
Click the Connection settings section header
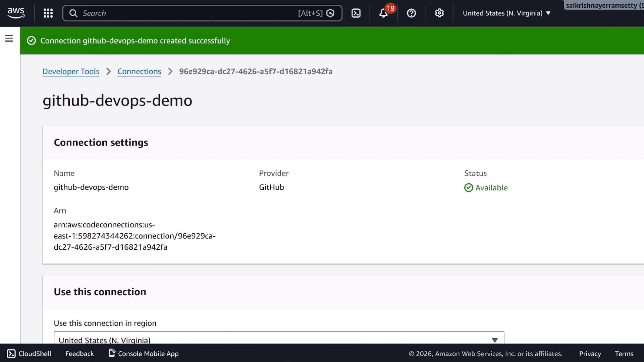[x=101, y=142]
